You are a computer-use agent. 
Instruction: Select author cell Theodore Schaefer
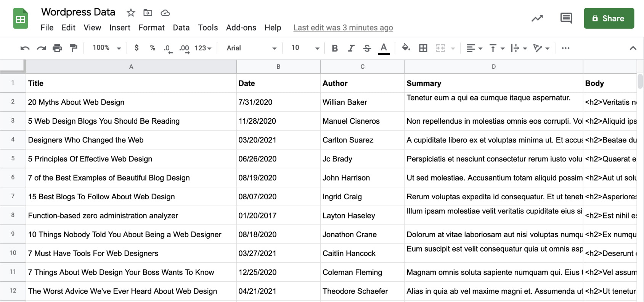pyautogui.click(x=363, y=291)
